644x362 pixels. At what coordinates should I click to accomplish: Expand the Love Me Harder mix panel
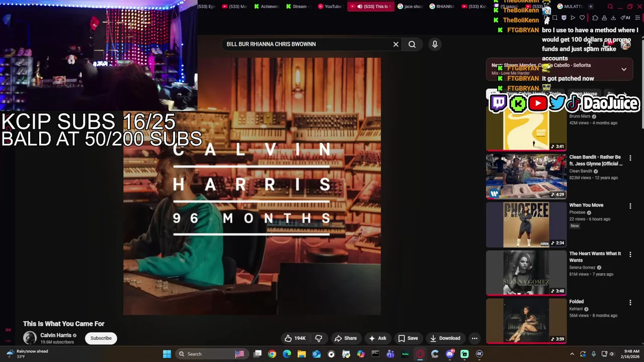pos(624,69)
